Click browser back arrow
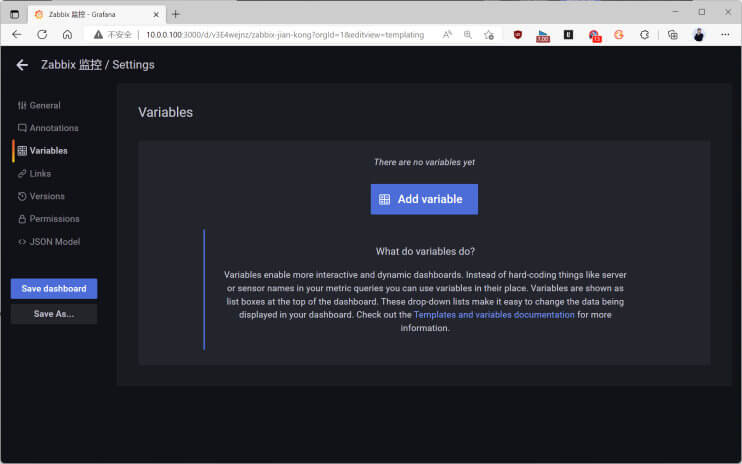 (x=17, y=35)
